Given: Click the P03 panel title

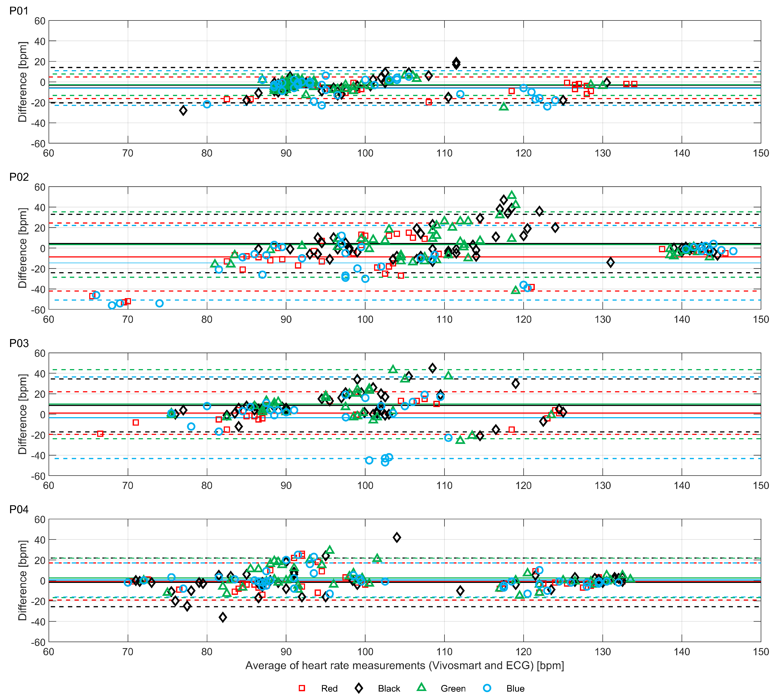Looking at the screenshot, I should (19, 343).
